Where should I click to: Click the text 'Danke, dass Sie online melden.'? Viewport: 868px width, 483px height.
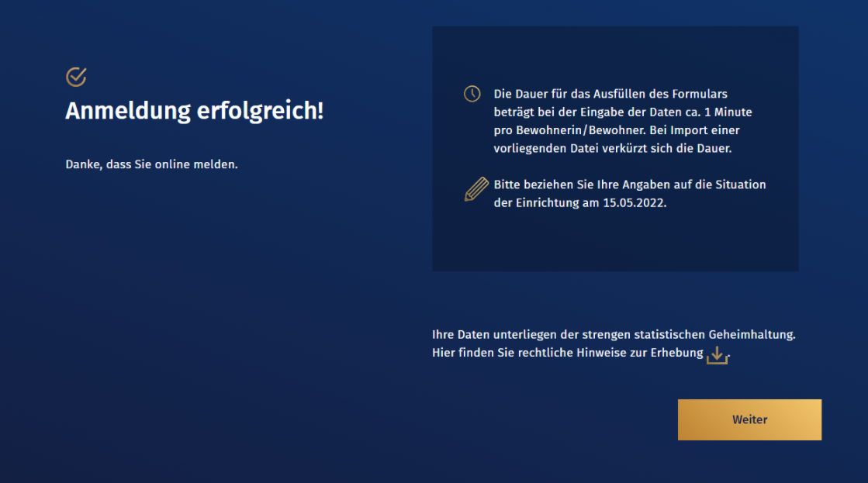(151, 164)
